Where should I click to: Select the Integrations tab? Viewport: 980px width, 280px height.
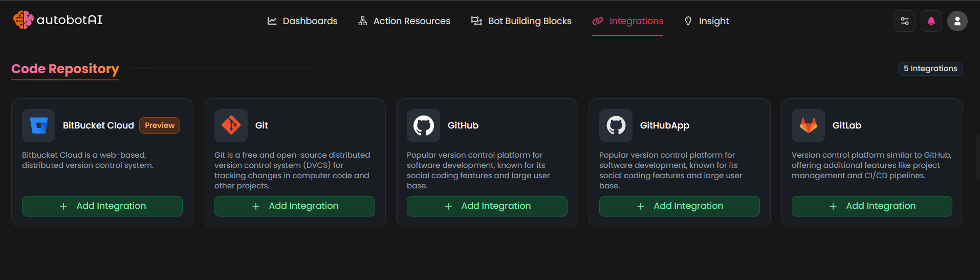627,21
